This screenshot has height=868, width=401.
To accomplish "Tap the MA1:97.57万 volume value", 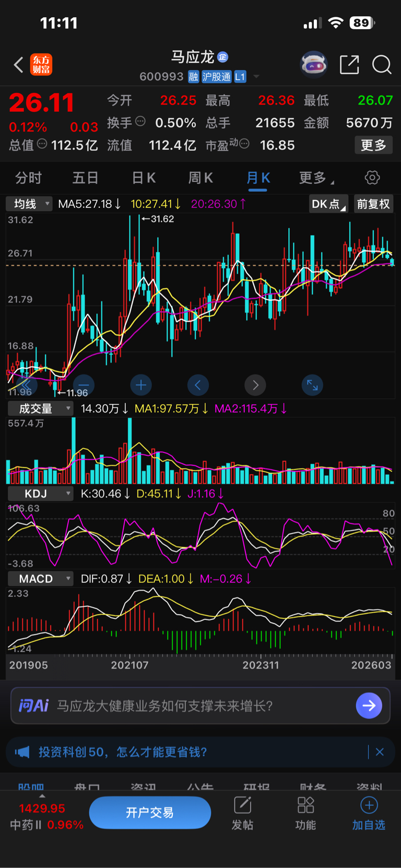I will pyautogui.click(x=171, y=408).
